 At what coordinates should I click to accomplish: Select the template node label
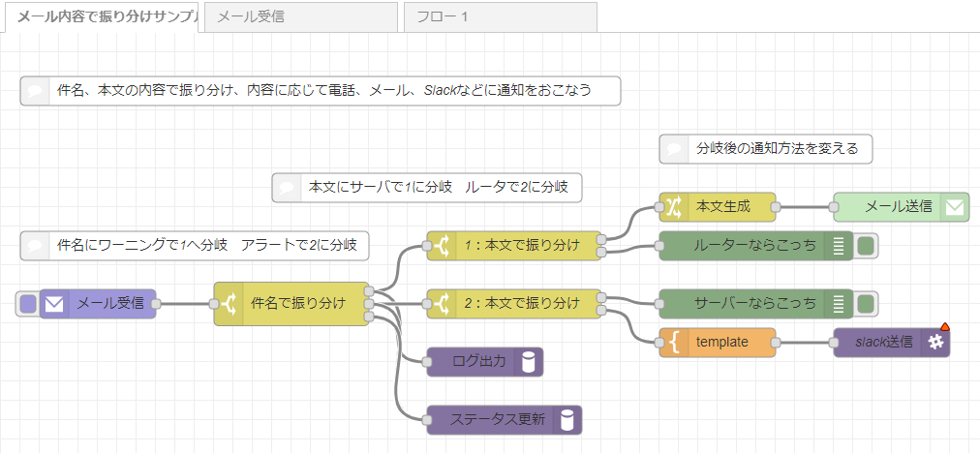point(721,343)
